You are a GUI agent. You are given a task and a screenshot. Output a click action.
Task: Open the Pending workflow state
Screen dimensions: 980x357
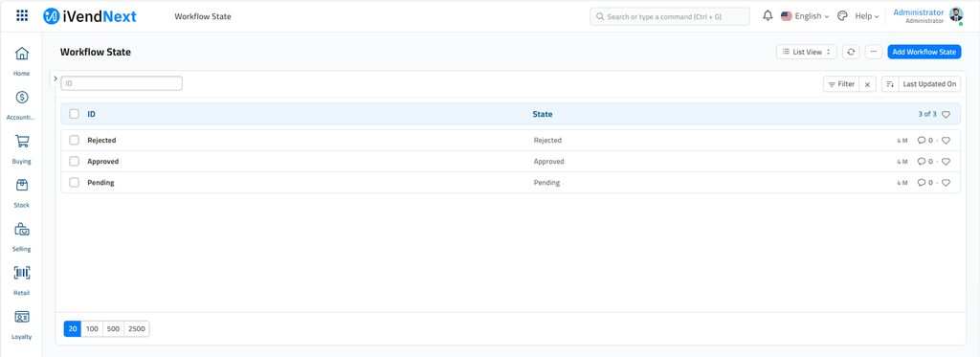point(100,183)
